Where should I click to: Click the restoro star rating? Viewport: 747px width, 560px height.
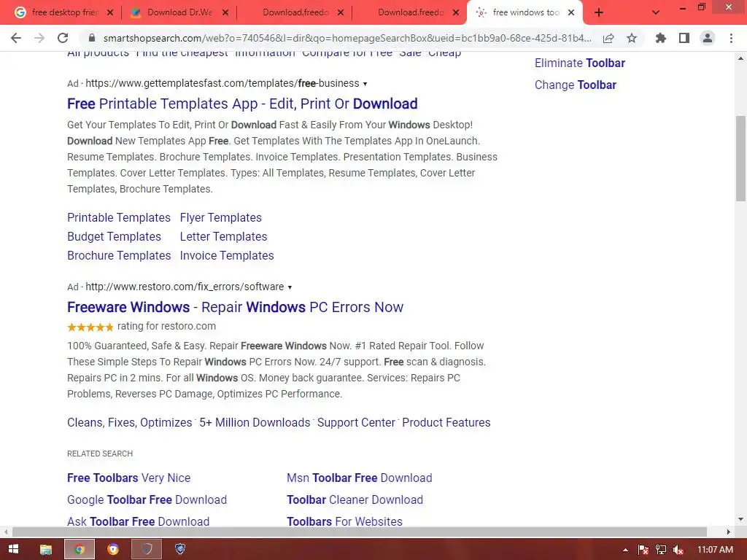(x=90, y=327)
